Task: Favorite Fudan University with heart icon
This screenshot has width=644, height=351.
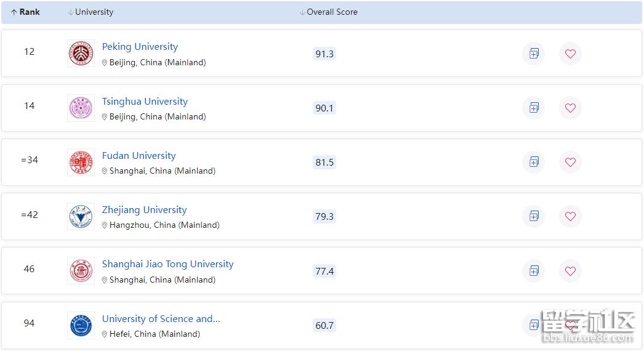Action: point(570,162)
